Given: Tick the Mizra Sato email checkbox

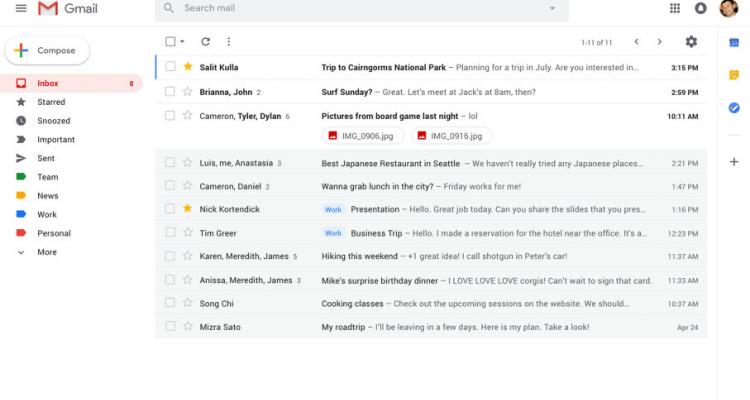Looking at the screenshot, I should (x=170, y=327).
